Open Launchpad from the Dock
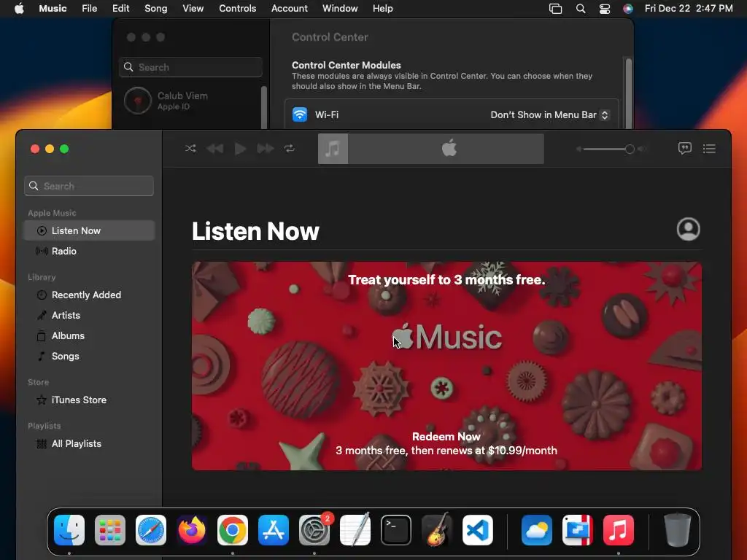Screen dimensions: 747x560 tap(110, 530)
